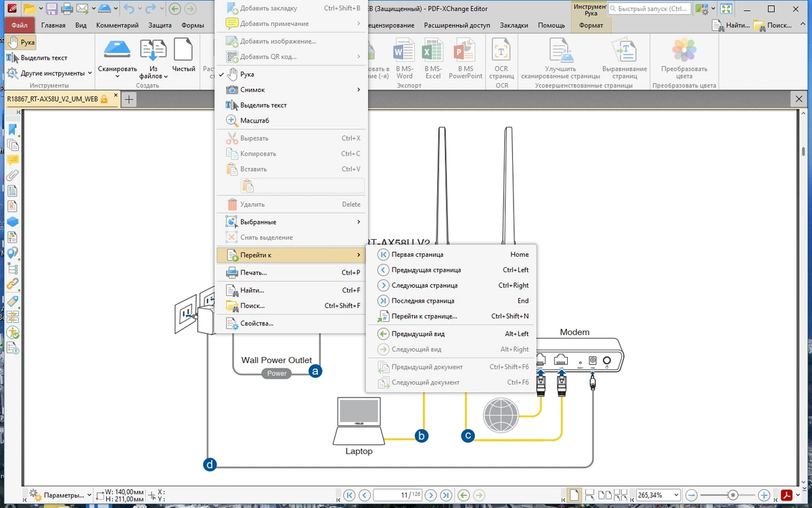Switch to Формат ribbon tab
This screenshot has width=812, height=508.
pyautogui.click(x=591, y=25)
